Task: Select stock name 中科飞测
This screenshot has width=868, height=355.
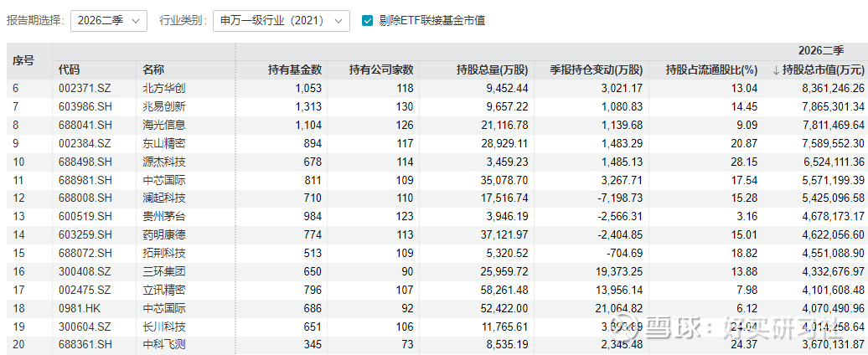Action: pos(164,345)
